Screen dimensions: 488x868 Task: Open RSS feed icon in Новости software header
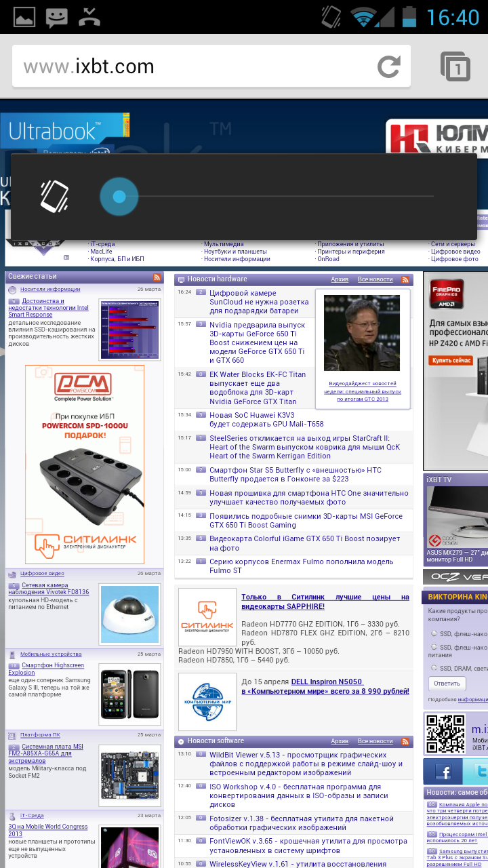(x=405, y=741)
